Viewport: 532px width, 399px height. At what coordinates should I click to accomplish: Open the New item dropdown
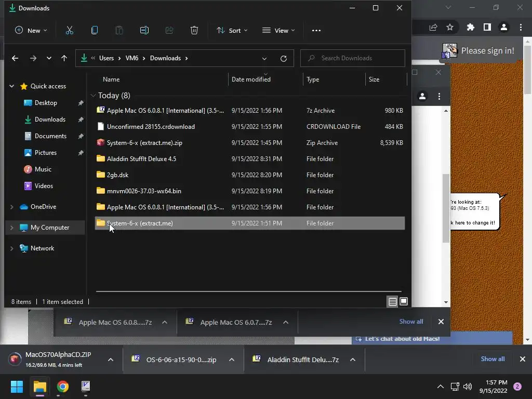(x=31, y=30)
